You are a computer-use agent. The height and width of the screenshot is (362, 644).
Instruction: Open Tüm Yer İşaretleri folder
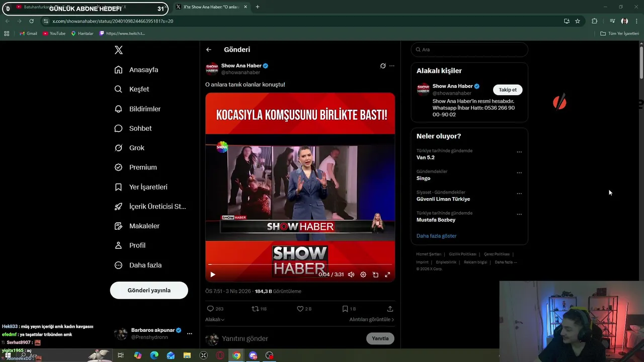pos(620,34)
